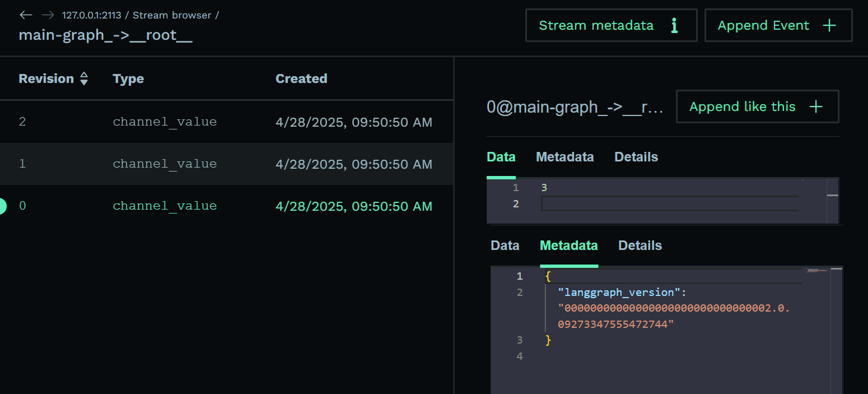Click the green marker beside revision 0
This screenshot has height=394, width=868.
click(2, 206)
